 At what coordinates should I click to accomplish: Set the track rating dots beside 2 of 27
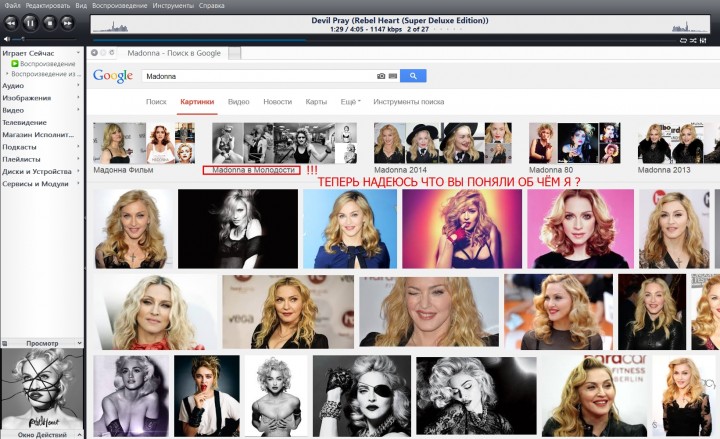pyautogui.click(x=448, y=29)
